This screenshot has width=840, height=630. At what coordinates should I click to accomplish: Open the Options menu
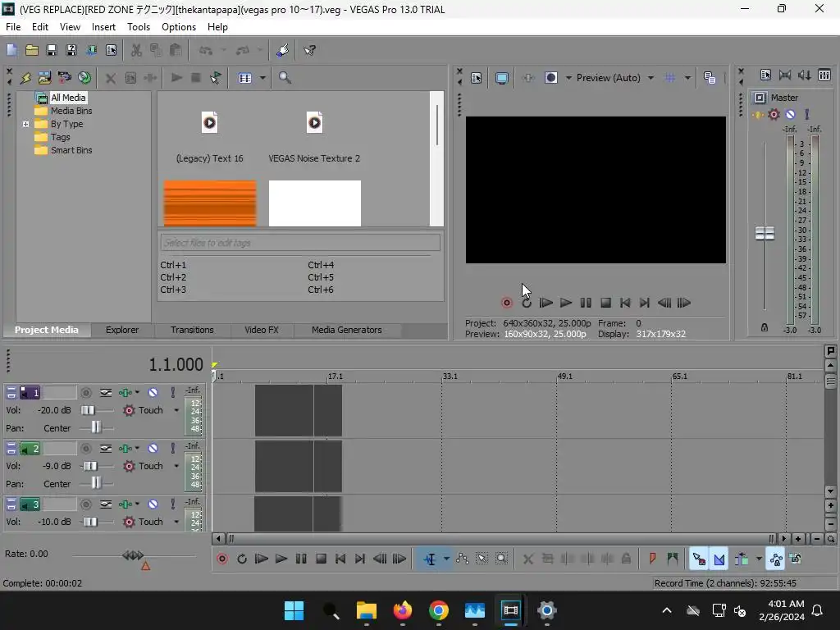(x=179, y=27)
